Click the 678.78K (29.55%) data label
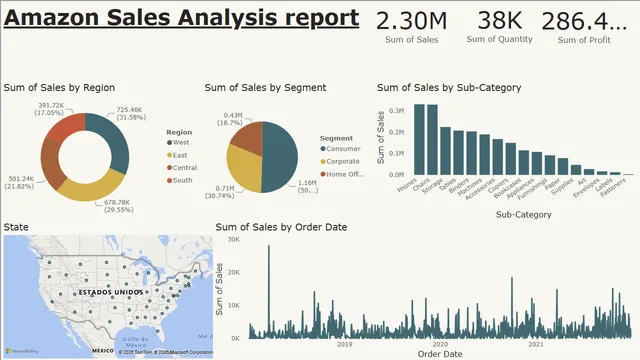Screen dimensions: 640x360 119,206
